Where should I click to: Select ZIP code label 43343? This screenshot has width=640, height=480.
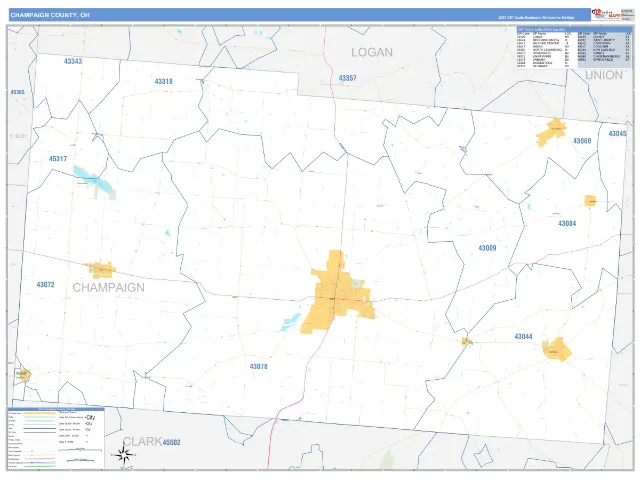pos(73,61)
